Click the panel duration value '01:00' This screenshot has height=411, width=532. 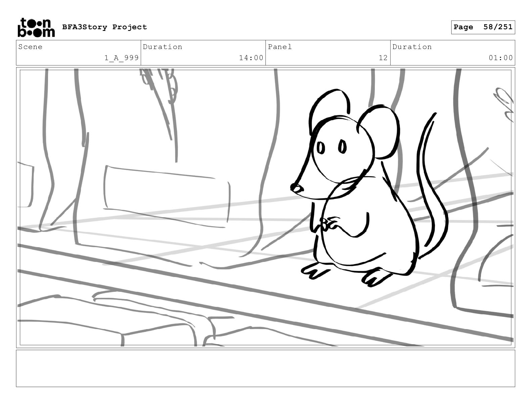tap(501, 58)
